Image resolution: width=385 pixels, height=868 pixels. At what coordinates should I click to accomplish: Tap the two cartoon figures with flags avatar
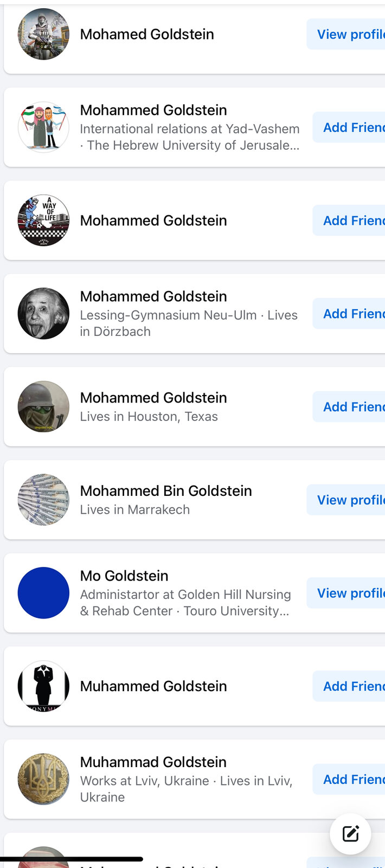(x=43, y=127)
